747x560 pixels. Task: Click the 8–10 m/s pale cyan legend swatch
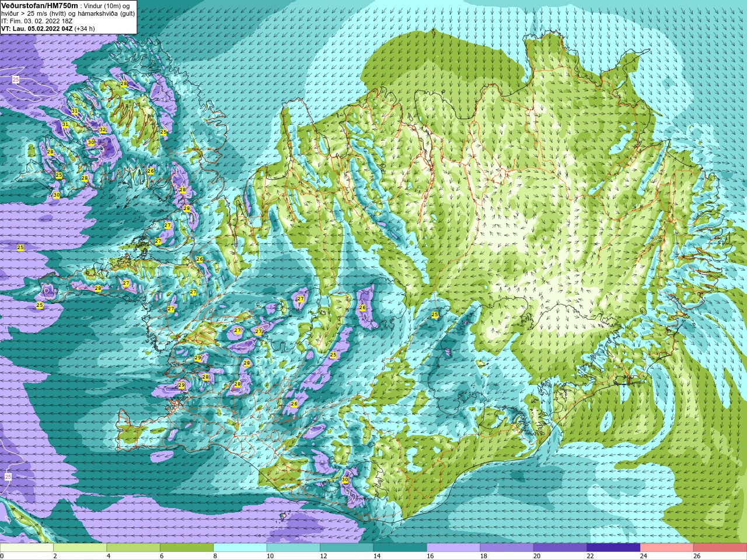point(240,548)
